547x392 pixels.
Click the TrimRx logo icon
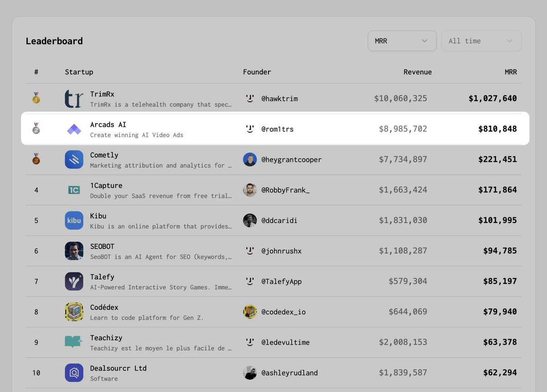coord(74,98)
